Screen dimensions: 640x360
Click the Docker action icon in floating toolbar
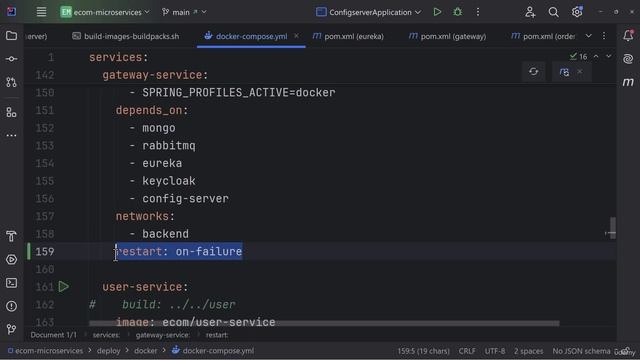pyautogui.click(x=564, y=72)
